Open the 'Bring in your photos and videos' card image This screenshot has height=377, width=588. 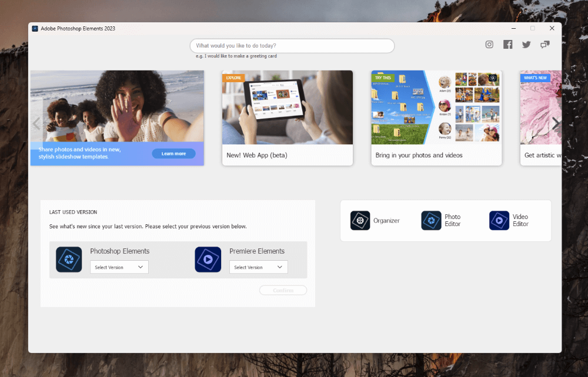click(436, 107)
